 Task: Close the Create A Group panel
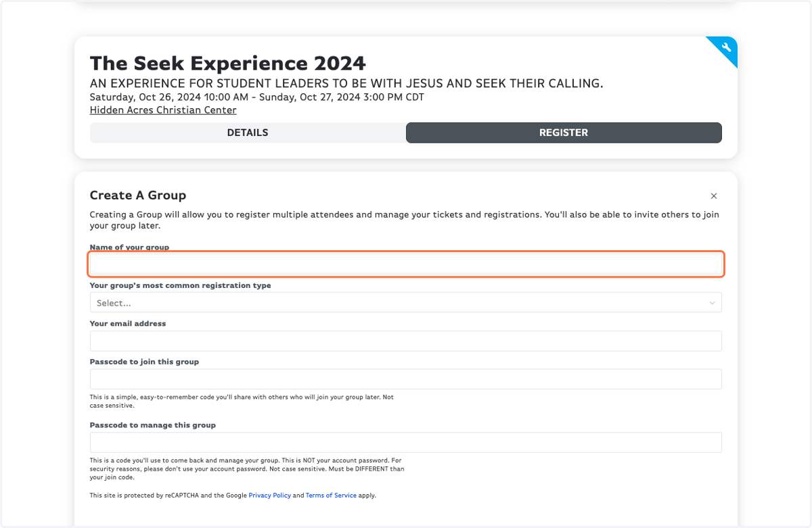[x=714, y=196]
